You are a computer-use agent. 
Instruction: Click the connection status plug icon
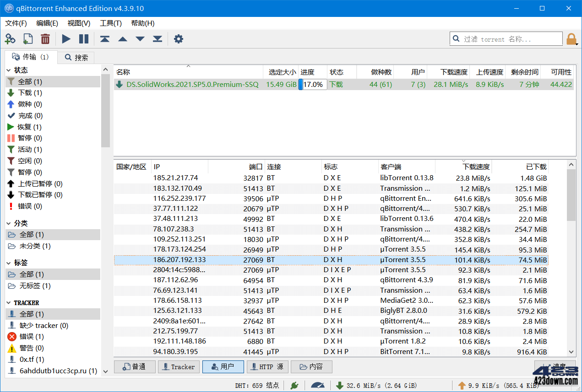(294, 385)
